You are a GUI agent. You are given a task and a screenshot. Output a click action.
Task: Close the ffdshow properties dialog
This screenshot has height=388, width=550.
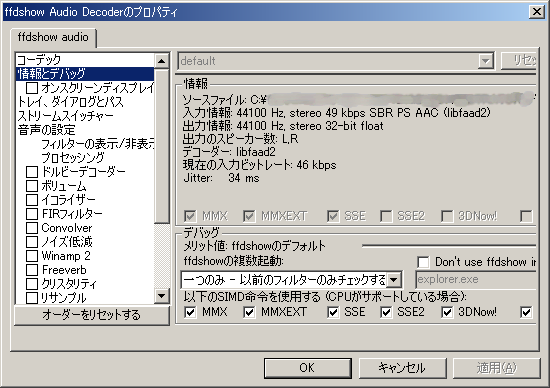coord(537,12)
